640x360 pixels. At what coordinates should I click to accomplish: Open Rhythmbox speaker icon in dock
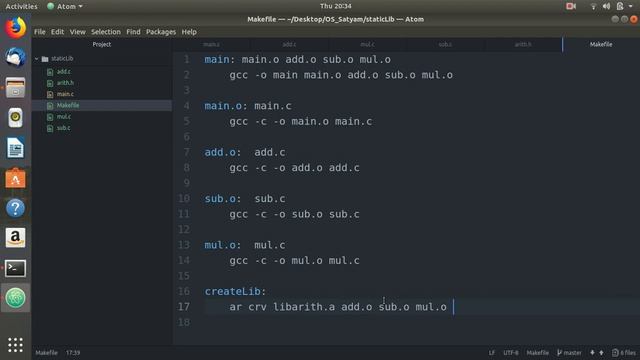16,118
